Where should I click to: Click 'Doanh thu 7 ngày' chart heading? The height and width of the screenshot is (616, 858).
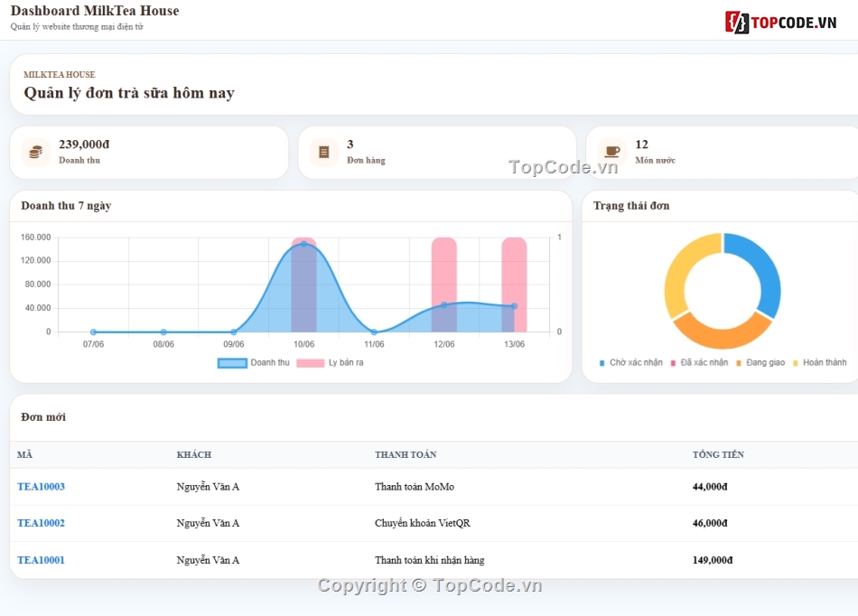66,206
